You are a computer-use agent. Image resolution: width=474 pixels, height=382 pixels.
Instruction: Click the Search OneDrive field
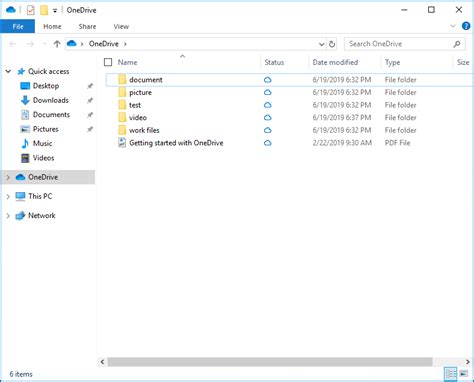[x=405, y=44]
